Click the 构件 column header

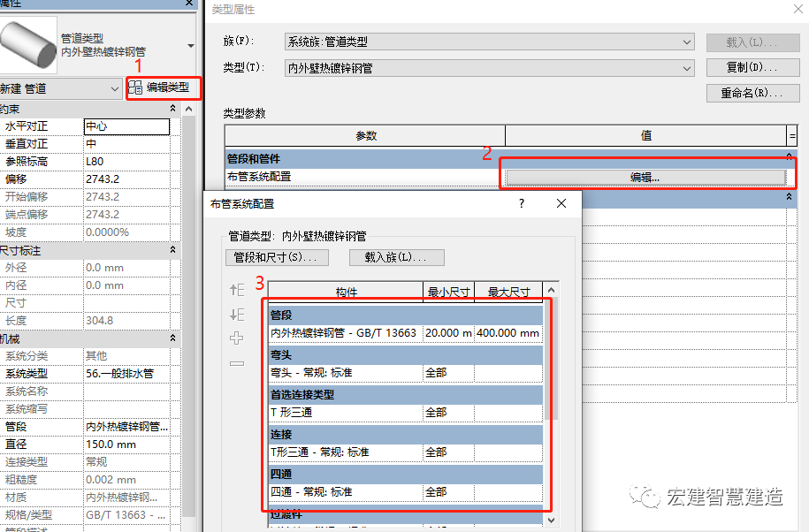[x=346, y=292]
